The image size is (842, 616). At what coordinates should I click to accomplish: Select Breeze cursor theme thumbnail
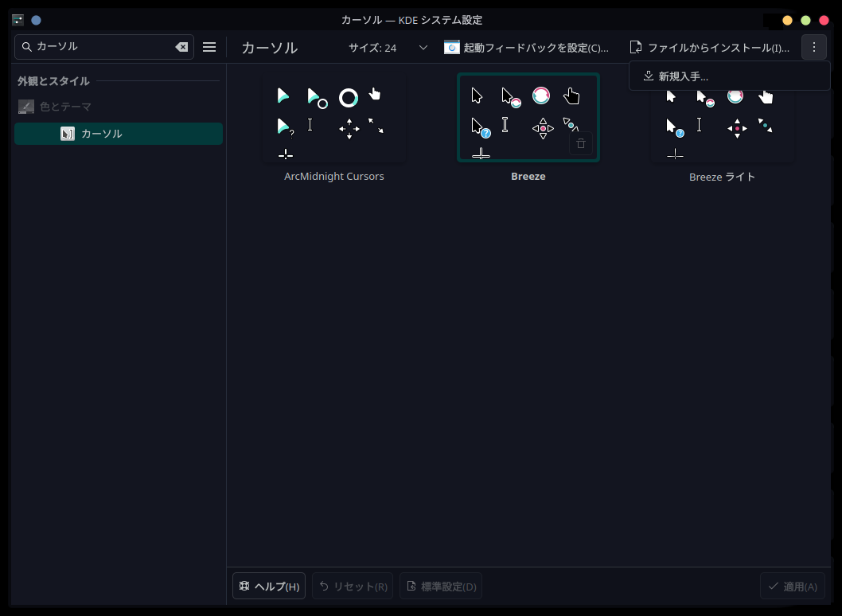pos(528,118)
